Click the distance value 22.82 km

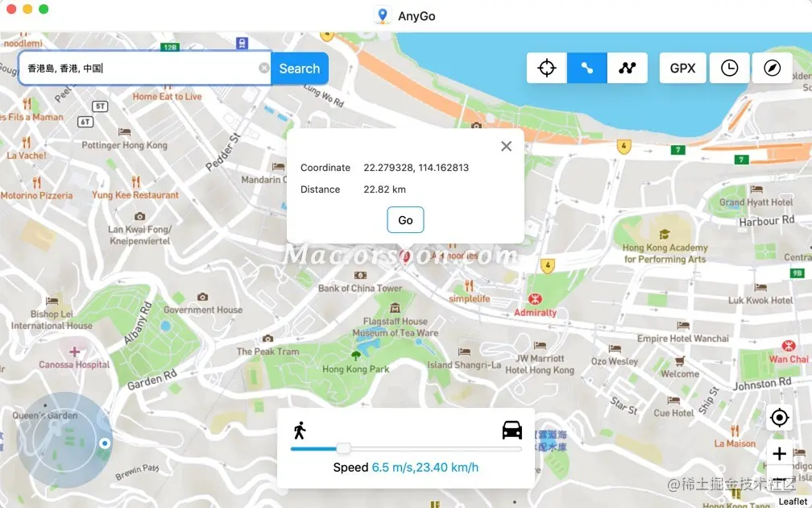click(x=384, y=189)
